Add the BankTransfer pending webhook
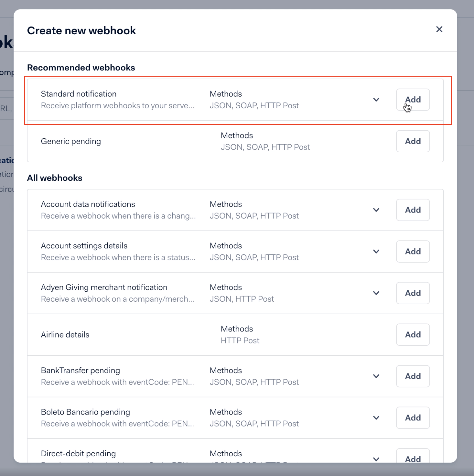The image size is (474, 476). click(x=413, y=376)
